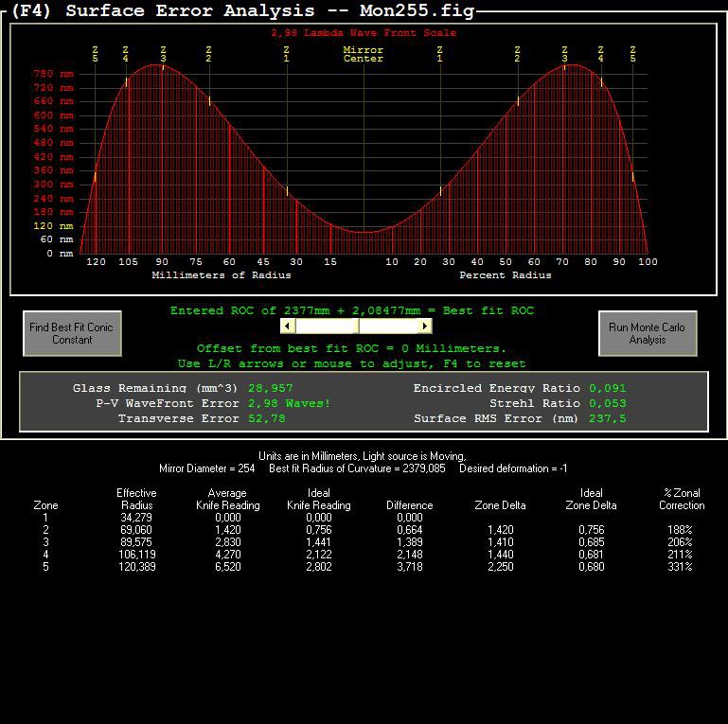
Task: Click the Offset from best fit ROC line
Action: coord(351,348)
